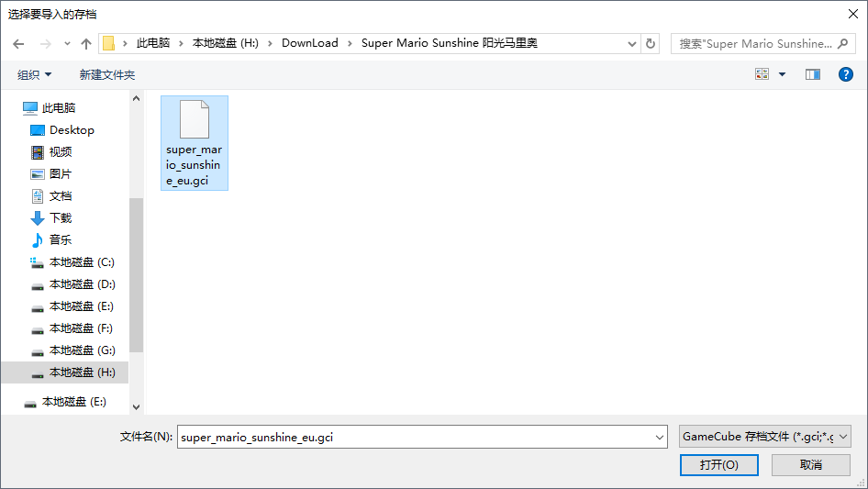Go up one folder level

tap(86, 44)
